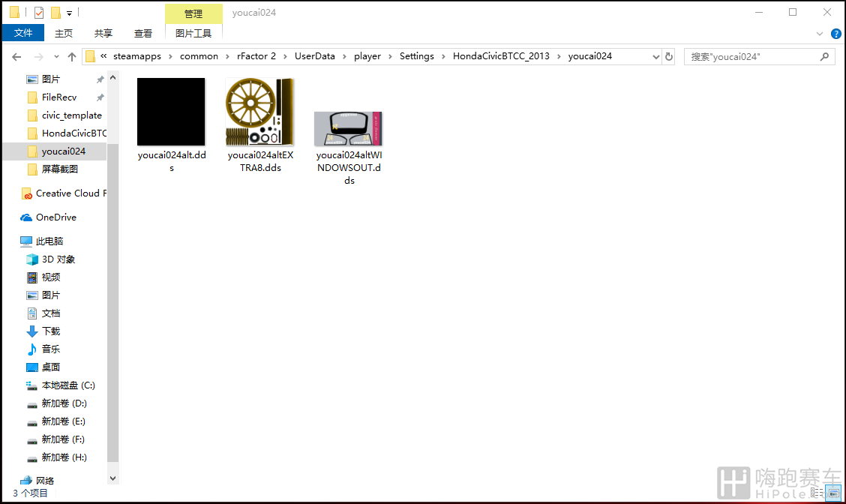Refresh the current folder view
This screenshot has width=846, height=504.
click(x=669, y=57)
